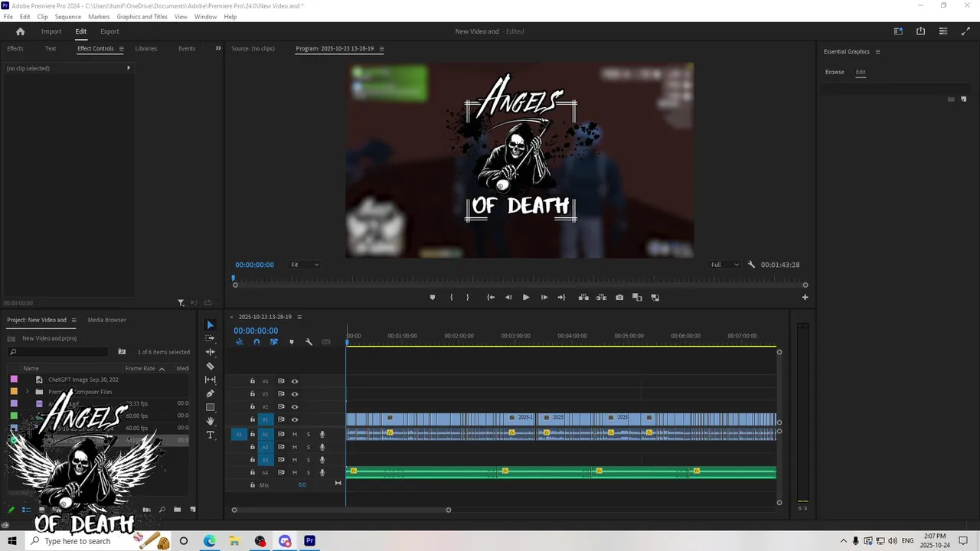Open the Fit zoom level dropdown
Image resolution: width=980 pixels, height=551 pixels.
(305, 265)
